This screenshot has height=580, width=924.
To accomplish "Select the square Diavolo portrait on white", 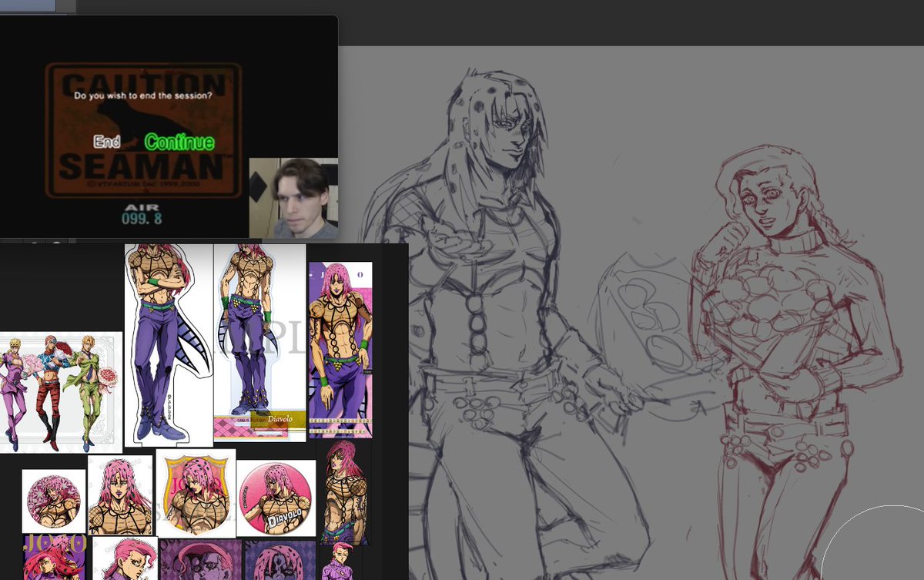I will [120, 495].
